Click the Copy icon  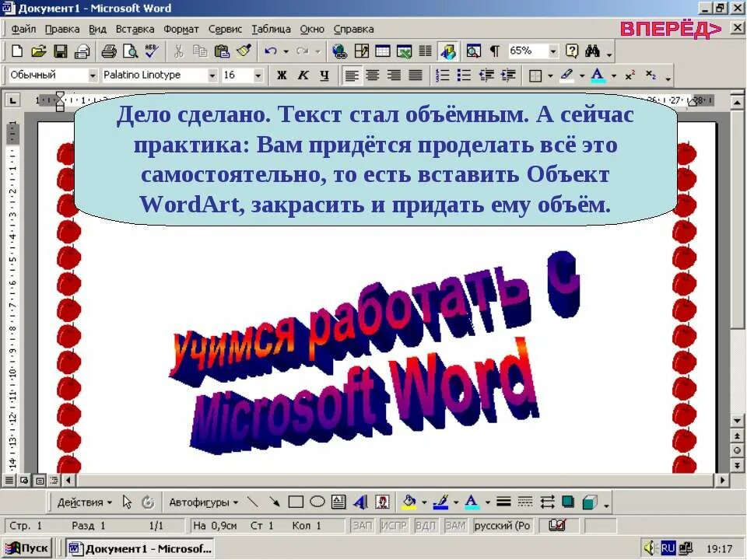pos(200,51)
